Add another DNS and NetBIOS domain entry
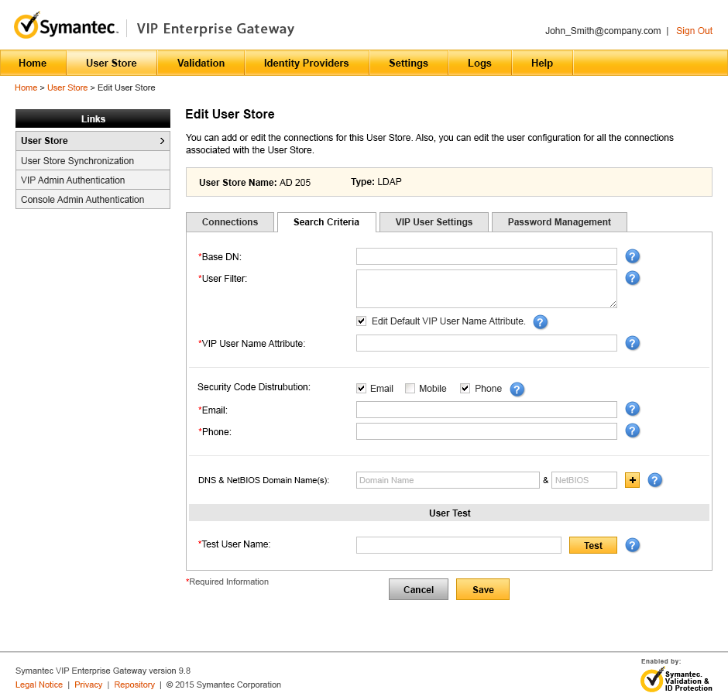 pyautogui.click(x=631, y=480)
